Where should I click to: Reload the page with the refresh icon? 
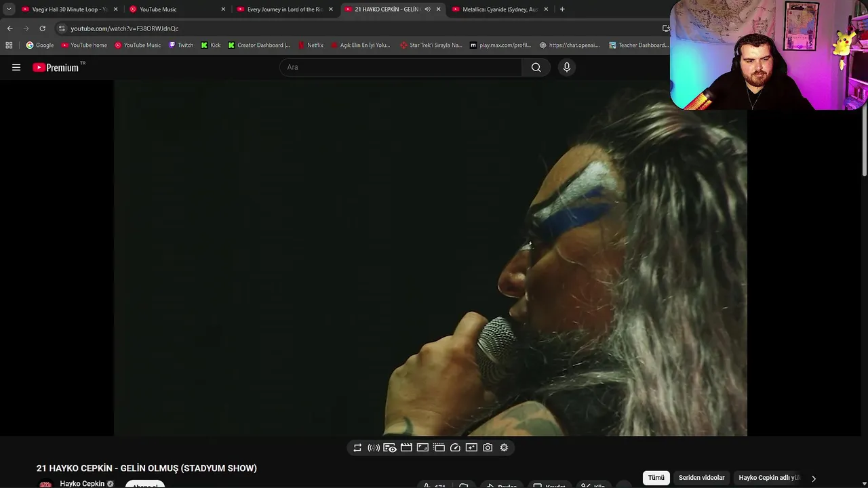tap(42, 28)
